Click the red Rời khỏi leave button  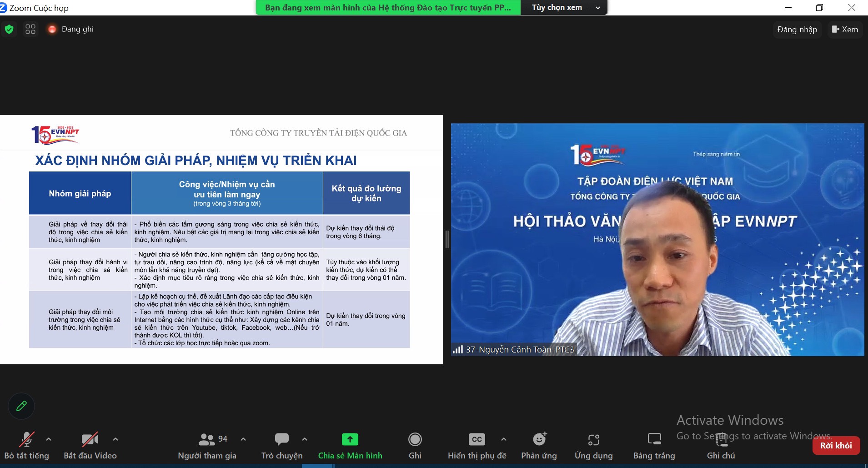[x=836, y=446]
